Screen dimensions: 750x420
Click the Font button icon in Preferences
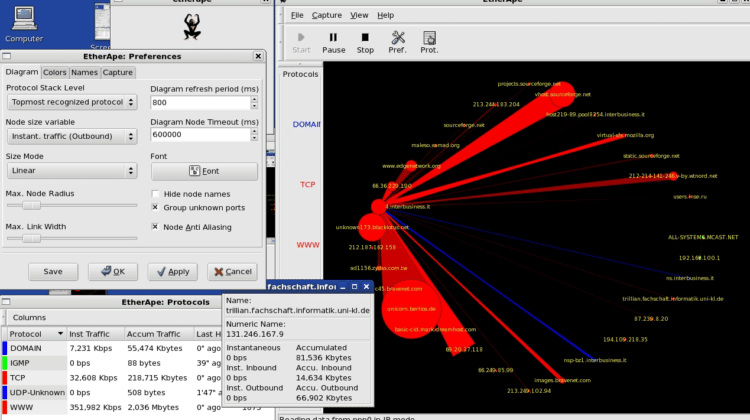194,171
